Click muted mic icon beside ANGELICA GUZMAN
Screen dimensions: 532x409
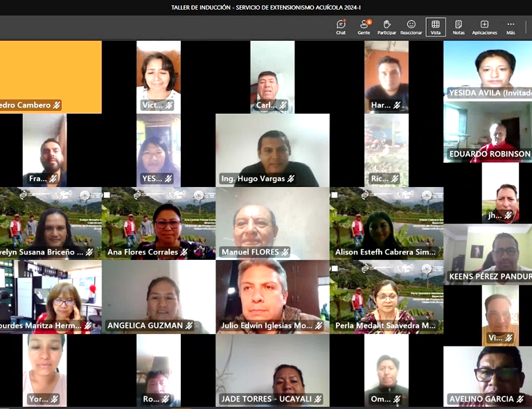(x=189, y=326)
